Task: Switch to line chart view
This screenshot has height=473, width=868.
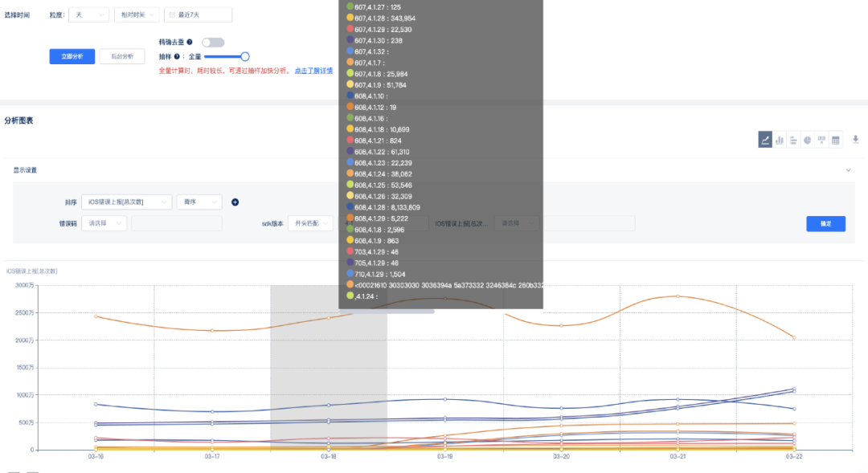Action: click(765, 140)
